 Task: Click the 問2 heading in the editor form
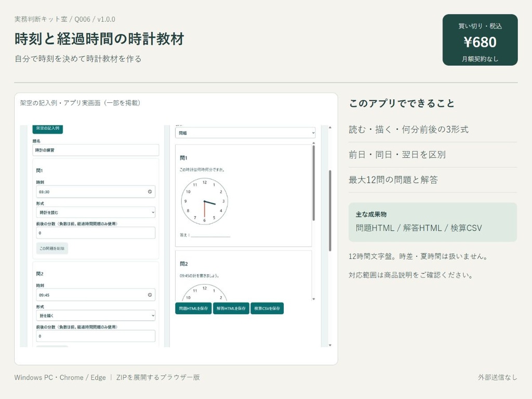[x=39, y=274]
